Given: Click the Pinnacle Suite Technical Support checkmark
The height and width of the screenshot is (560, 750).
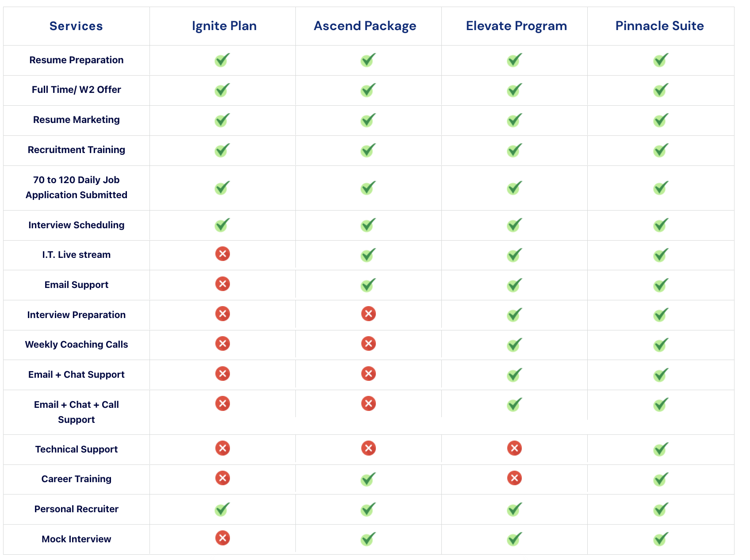Looking at the screenshot, I should tap(661, 449).
